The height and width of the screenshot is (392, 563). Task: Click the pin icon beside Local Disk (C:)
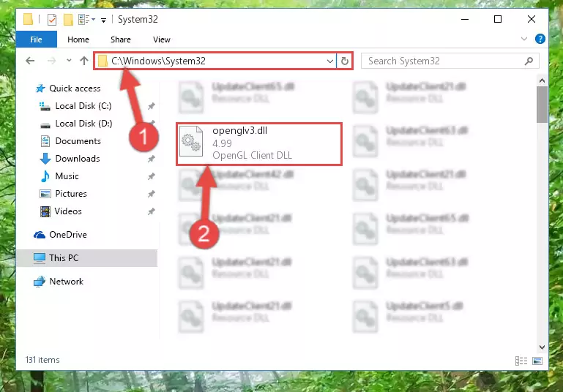pyautogui.click(x=151, y=106)
